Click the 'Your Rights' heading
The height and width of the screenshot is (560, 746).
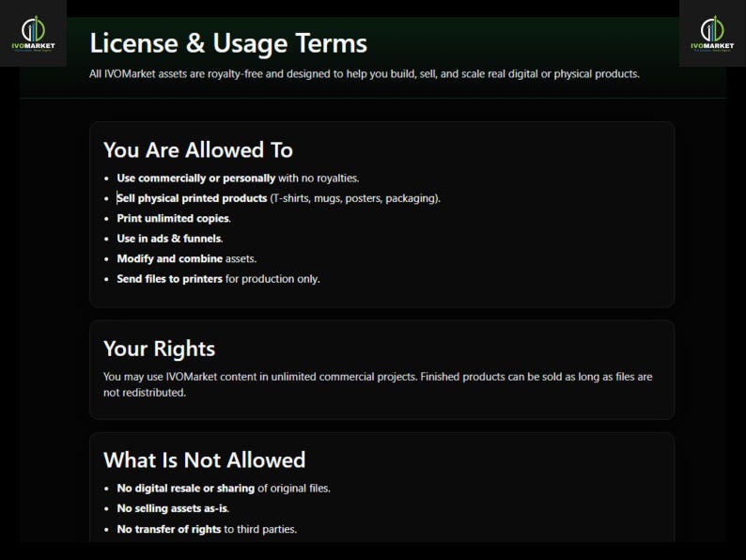coord(160,349)
